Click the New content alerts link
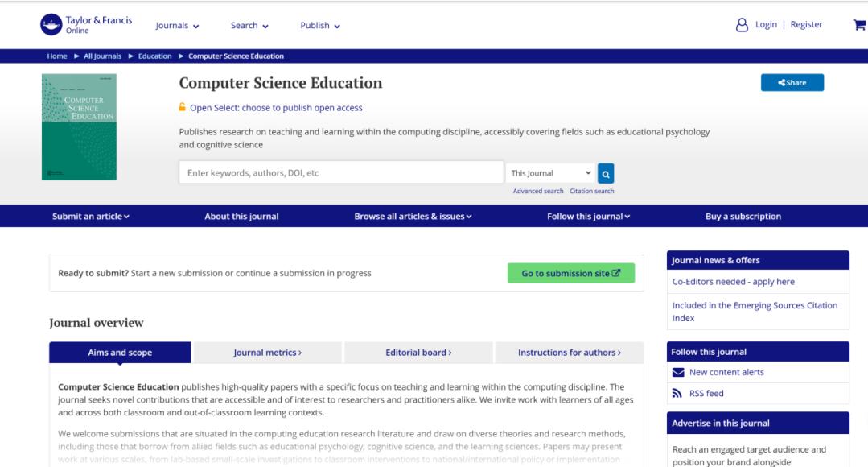The height and width of the screenshot is (467, 868). point(726,372)
